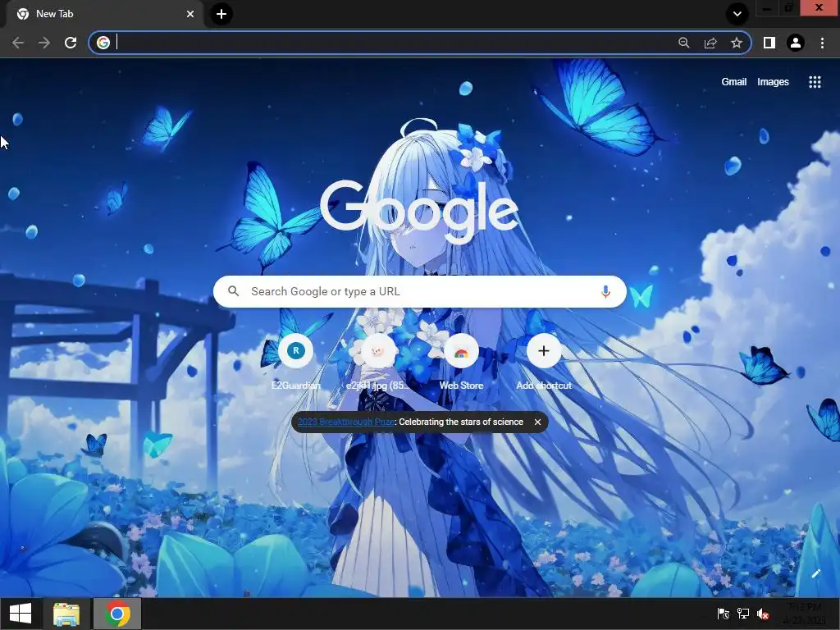Open the Google apps grid
This screenshot has height=630, width=840.
click(815, 82)
